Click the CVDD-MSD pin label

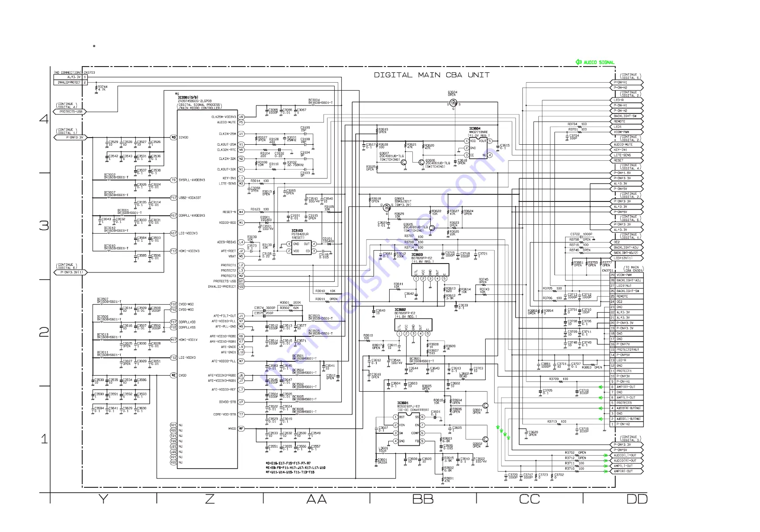tap(186, 304)
